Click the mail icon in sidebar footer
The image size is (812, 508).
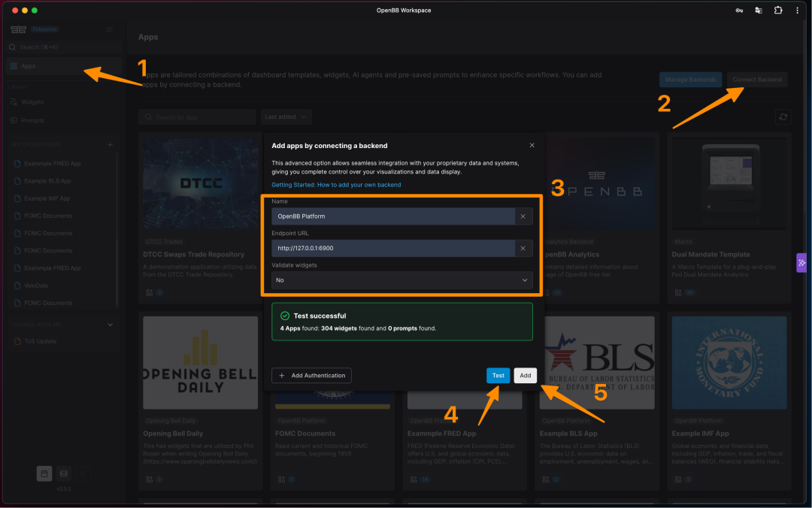[x=64, y=473]
